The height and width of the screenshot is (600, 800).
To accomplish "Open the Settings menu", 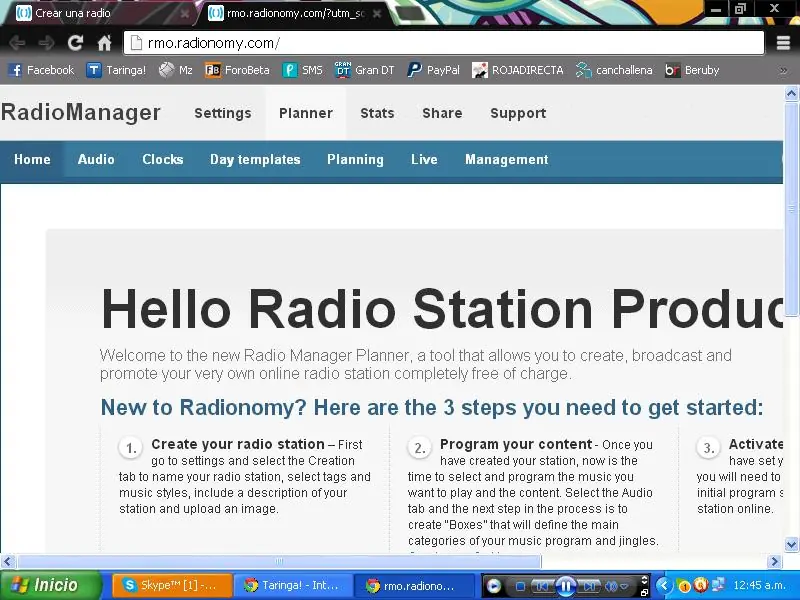I will point(223,113).
